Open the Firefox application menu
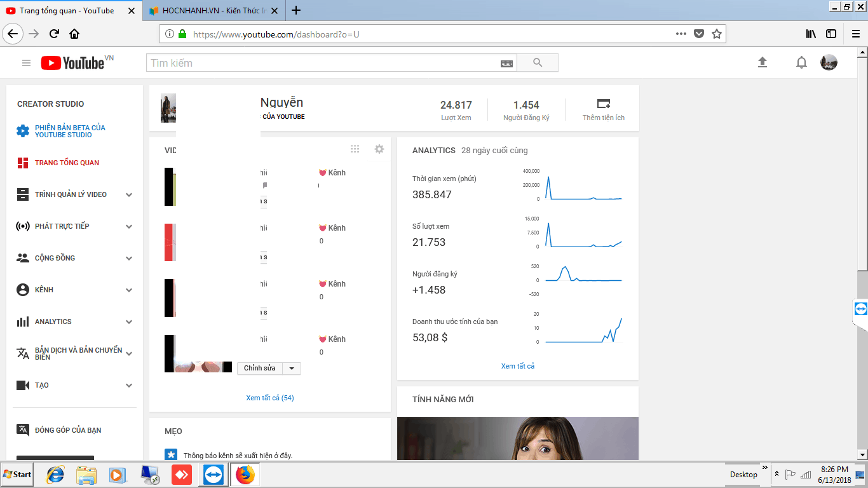868x488 pixels. (x=856, y=34)
